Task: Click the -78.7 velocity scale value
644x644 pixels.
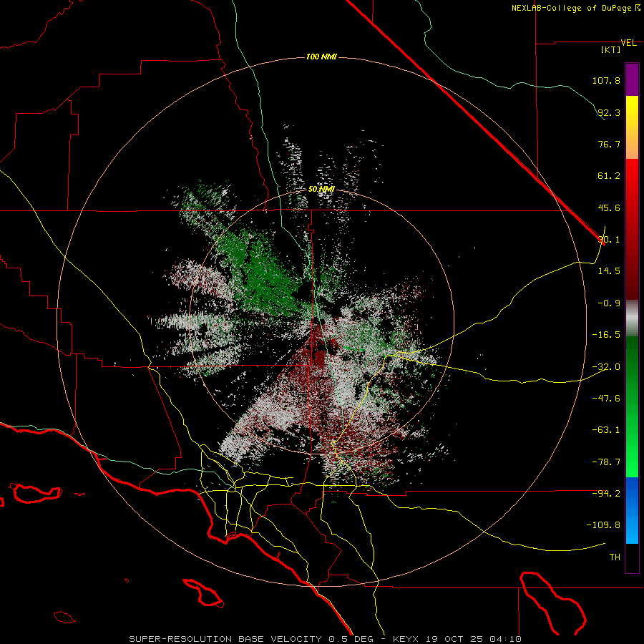Action: [x=606, y=462]
